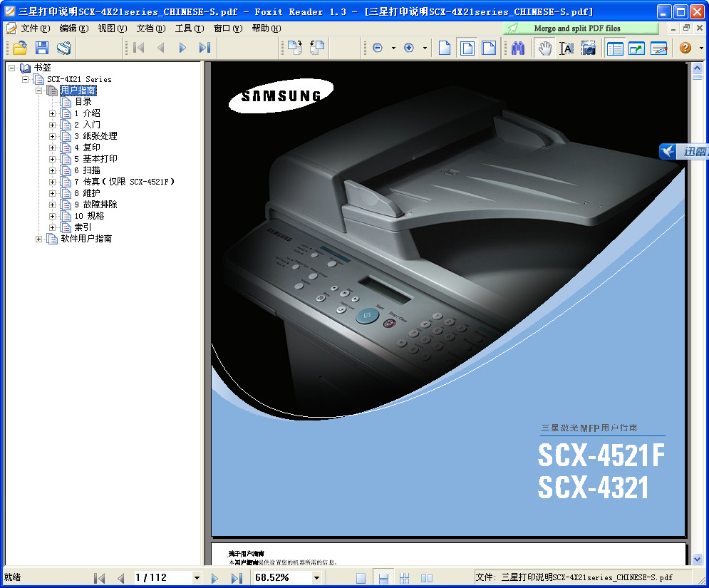Open the 帮助(H) menu
Viewport: 709px width, 588px height.
(266, 29)
